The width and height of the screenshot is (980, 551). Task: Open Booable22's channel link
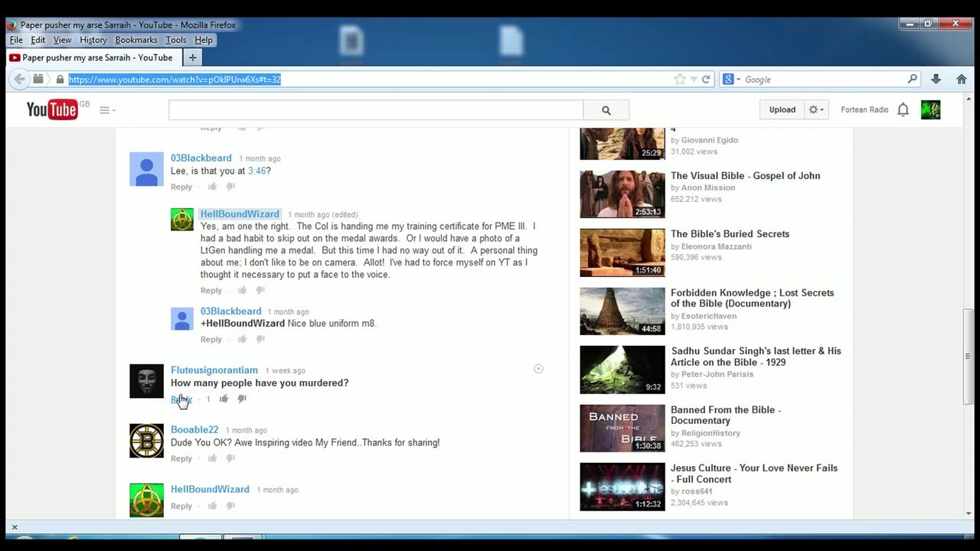point(194,429)
